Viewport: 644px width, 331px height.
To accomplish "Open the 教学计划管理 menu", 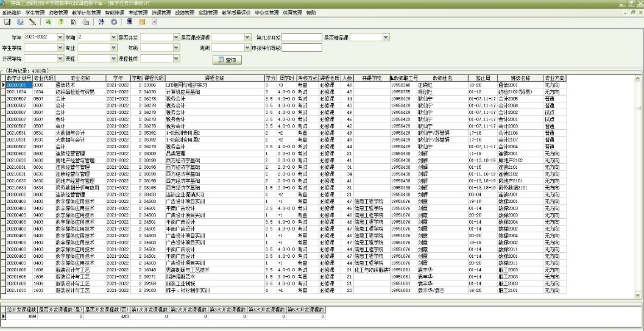I will pos(85,12).
